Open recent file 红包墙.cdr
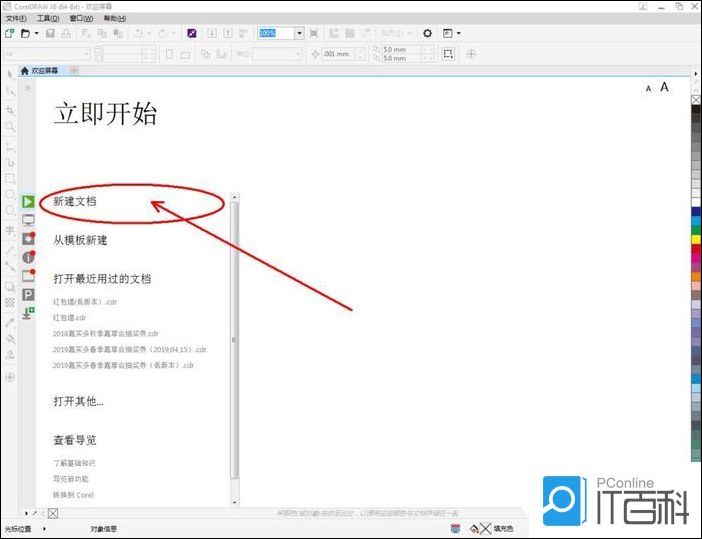Screen dimensions: 702x539 tap(69, 317)
